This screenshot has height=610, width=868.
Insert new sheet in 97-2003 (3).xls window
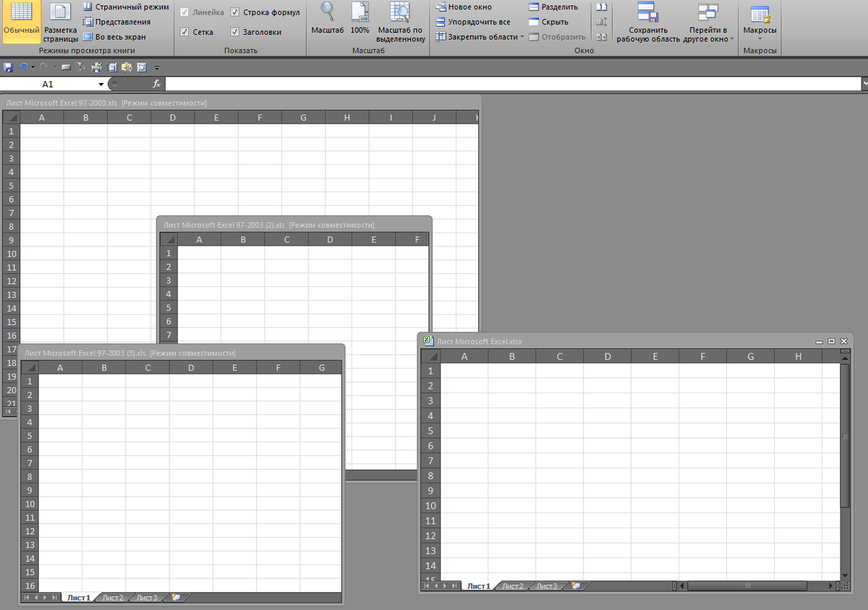coord(176,598)
